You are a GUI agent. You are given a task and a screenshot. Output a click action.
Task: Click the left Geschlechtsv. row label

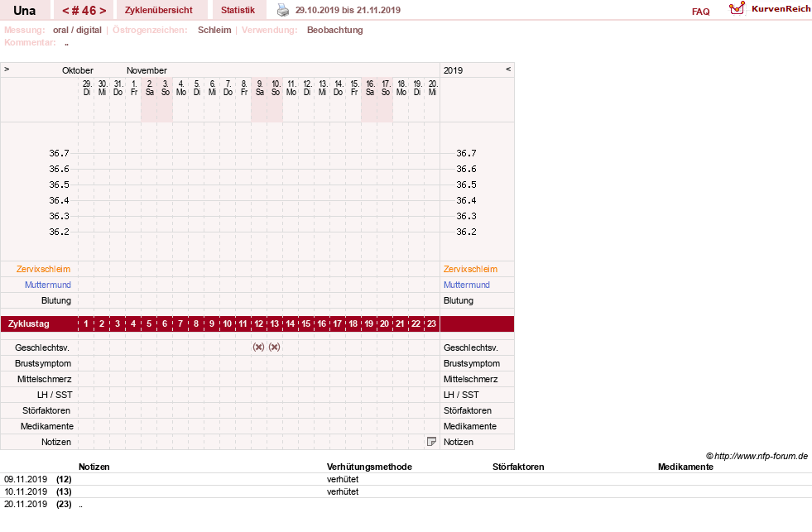pos(42,347)
